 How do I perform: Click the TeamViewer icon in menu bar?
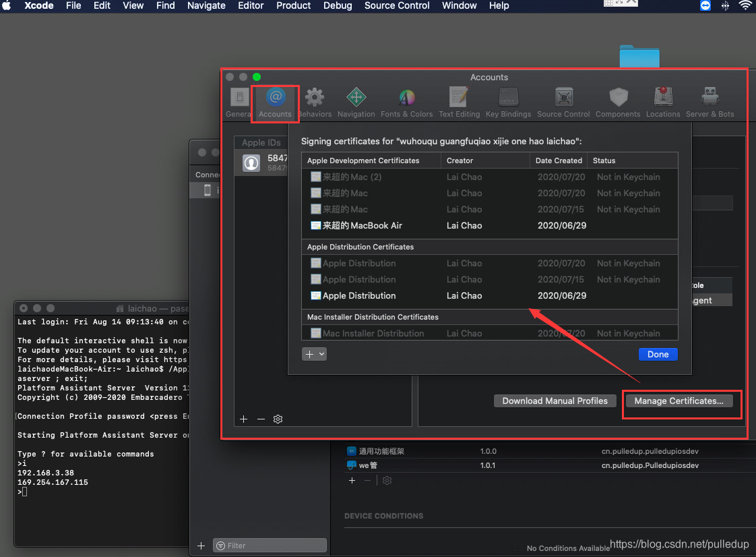pyautogui.click(x=705, y=6)
